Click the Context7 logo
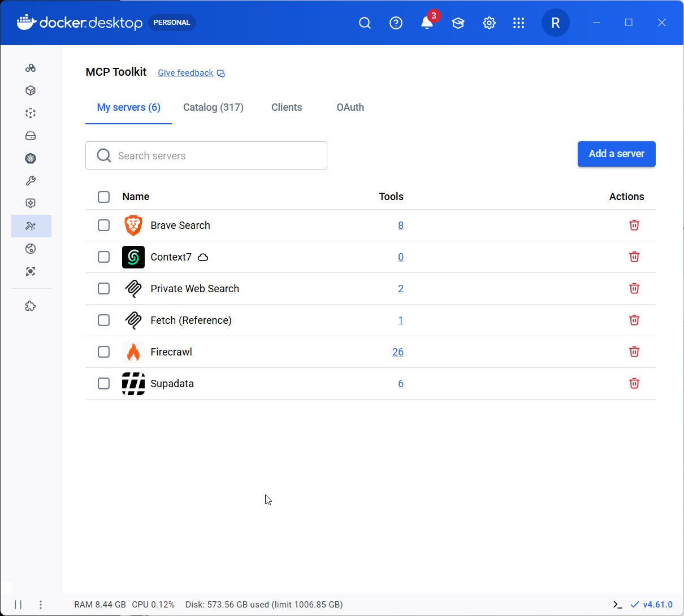 click(133, 257)
